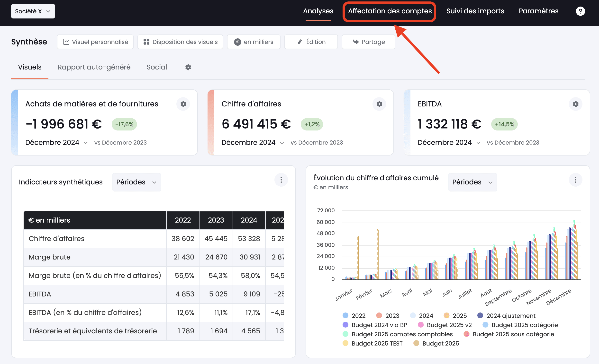This screenshot has height=364, width=599.
Task: Click the 2023 column header
Action: pos(216,220)
